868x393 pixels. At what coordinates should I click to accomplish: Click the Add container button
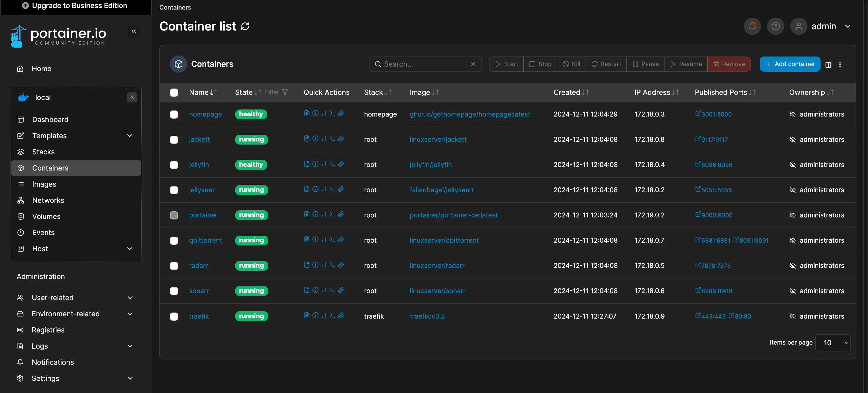coord(790,64)
